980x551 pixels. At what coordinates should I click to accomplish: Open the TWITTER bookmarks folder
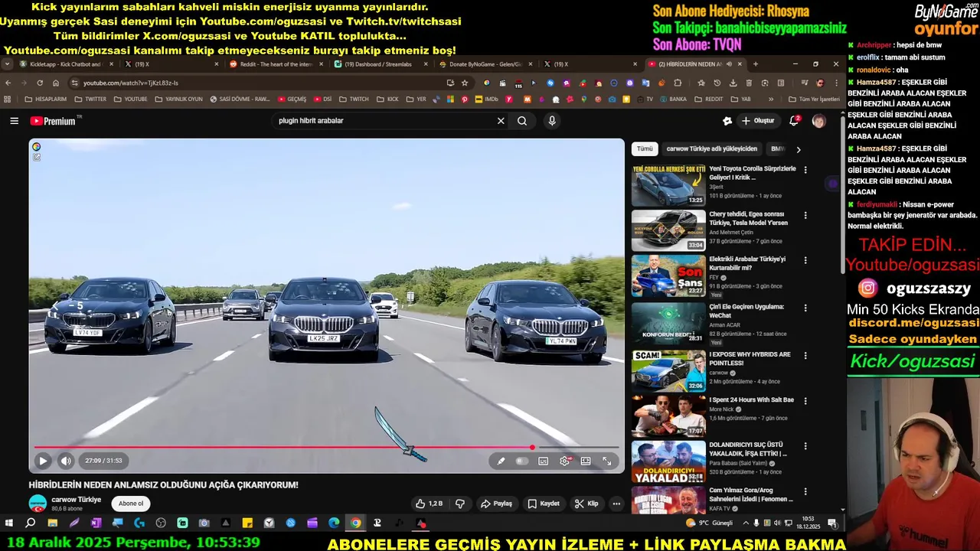coord(90,99)
